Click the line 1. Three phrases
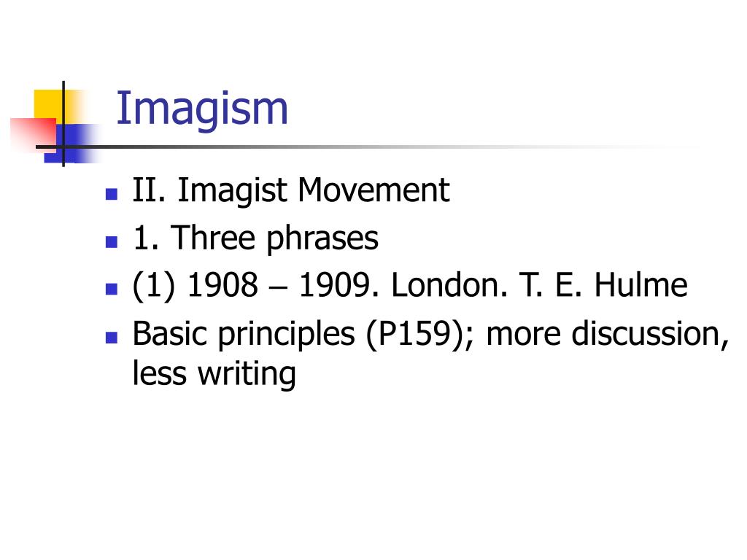This screenshot has width=747, height=560. click(255, 238)
